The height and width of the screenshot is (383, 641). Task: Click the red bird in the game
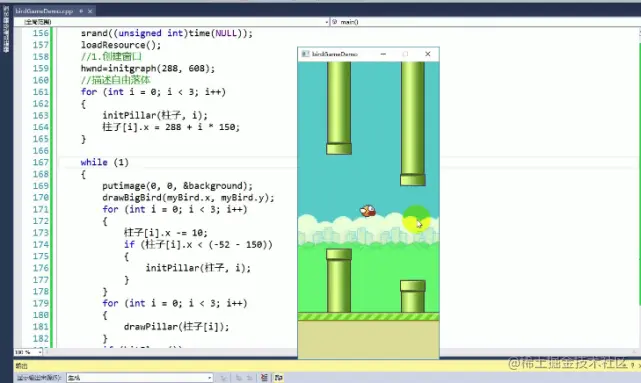pos(368,211)
